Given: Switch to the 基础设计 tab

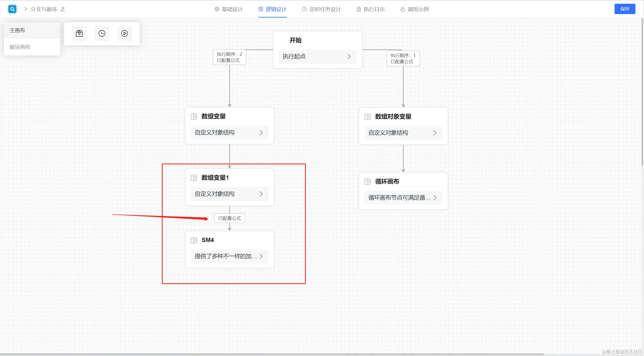Looking at the screenshot, I should coord(229,9).
